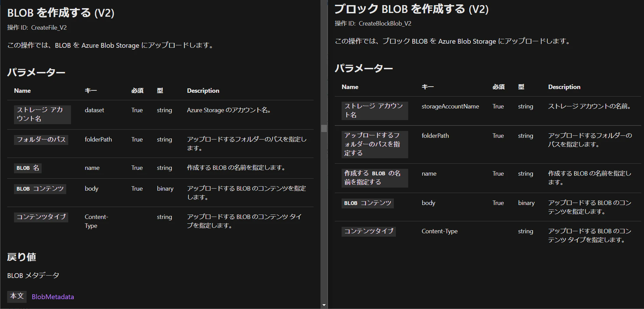Click the 'storageAccountName' key cell
The height and width of the screenshot is (309, 644).
(450, 106)
